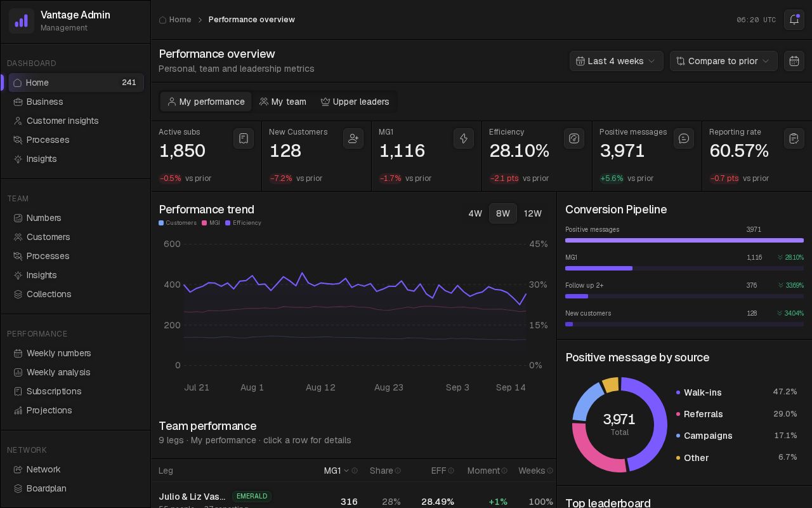Open Home in the sidebar
812x508 pixels.
click(76, 83)
